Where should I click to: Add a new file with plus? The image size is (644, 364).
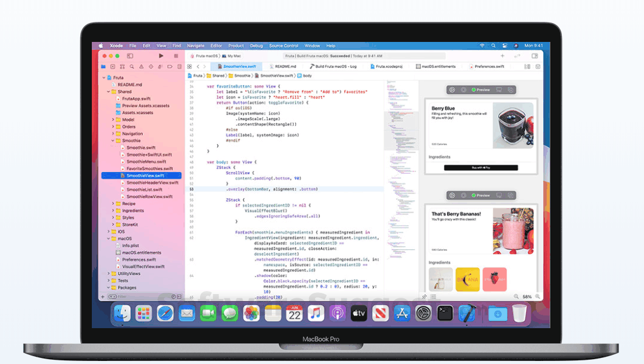tap(103, 297)
